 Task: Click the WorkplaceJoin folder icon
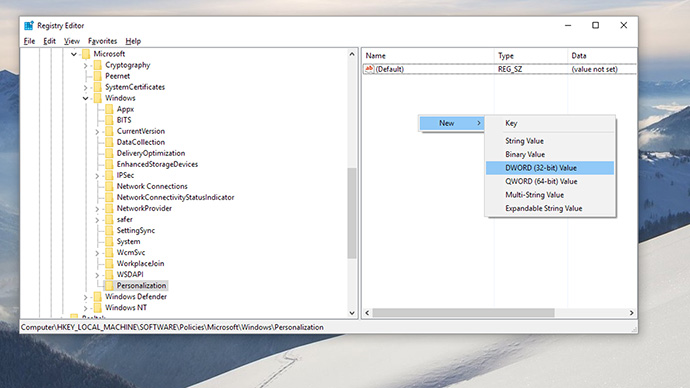[110, 263]
